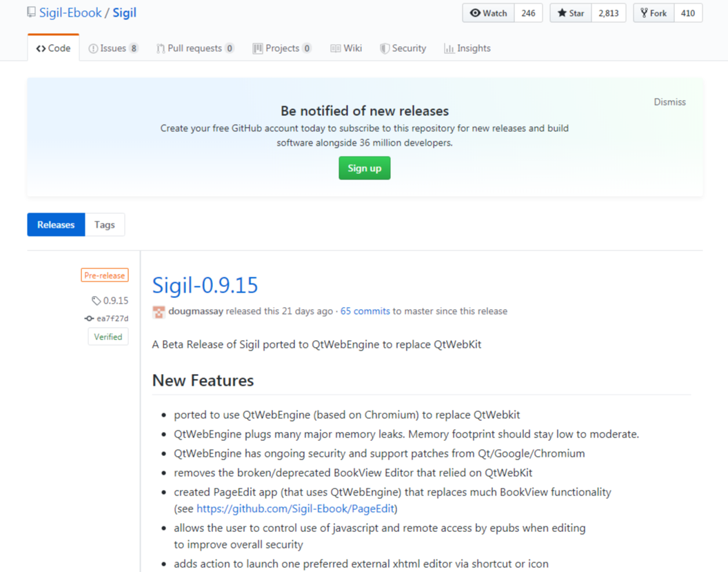Open the Insights tab

click(467, 48)
